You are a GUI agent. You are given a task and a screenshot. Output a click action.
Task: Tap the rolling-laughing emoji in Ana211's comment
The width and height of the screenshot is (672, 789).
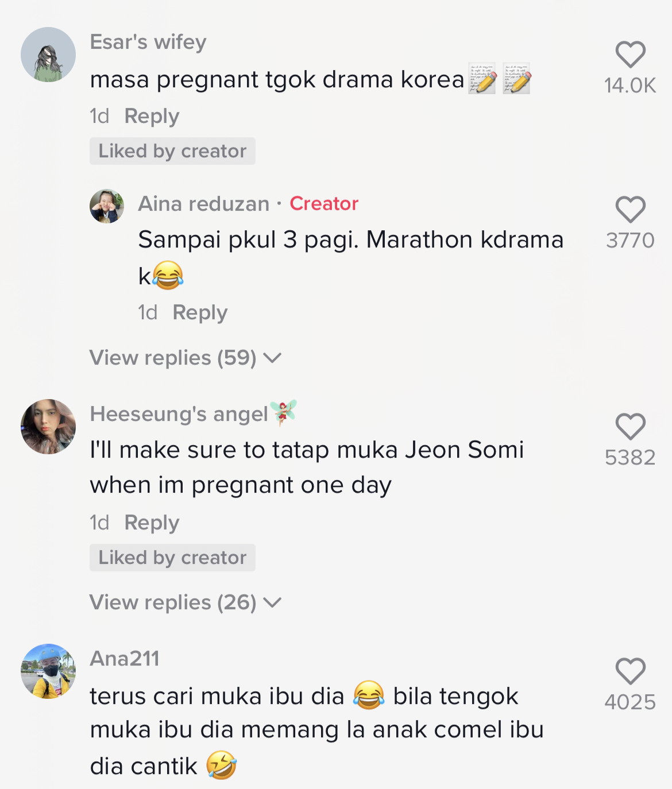tap(221, 765)
